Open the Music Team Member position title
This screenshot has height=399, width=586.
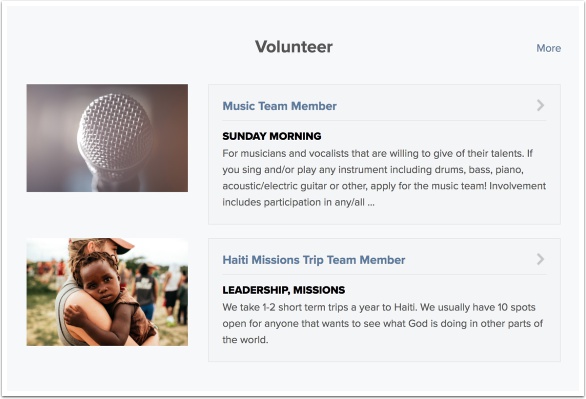(280, 106)
